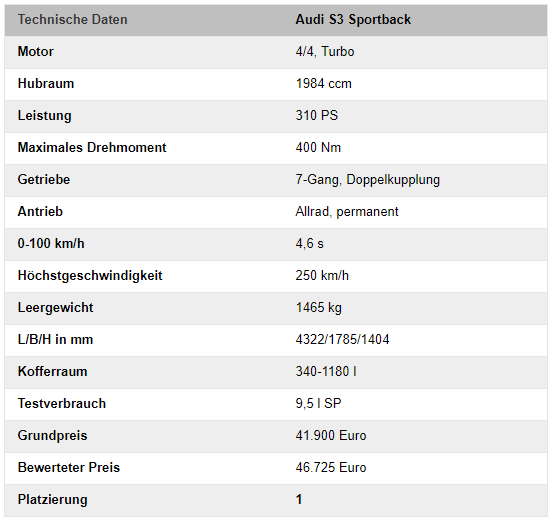This screenshot has width=554, height=526.
Task: Select the 4322/1785/1404 dimensions value
Action: (x=342, y=339)
